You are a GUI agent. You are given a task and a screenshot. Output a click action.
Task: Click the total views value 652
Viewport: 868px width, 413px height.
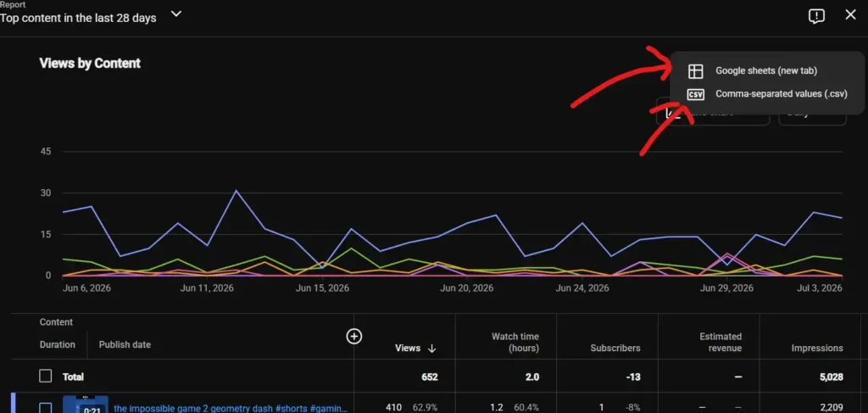click(x=430, y=377)
